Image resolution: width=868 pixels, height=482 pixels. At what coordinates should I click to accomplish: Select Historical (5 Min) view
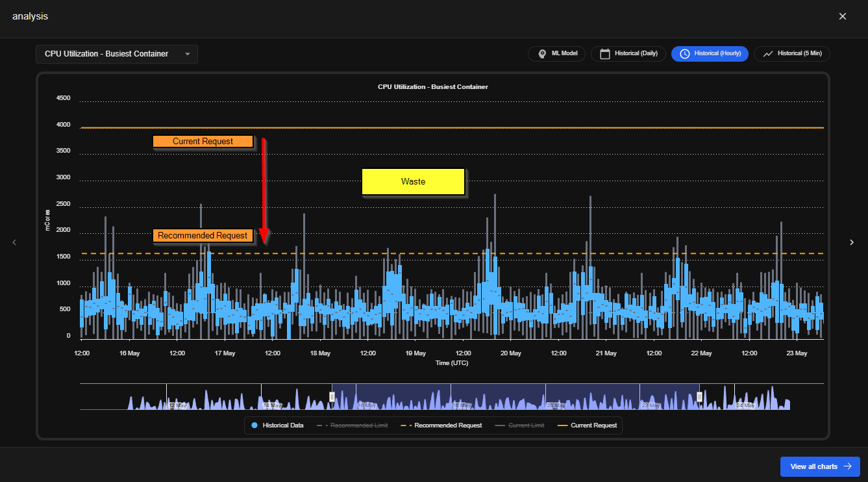point(792,54)
